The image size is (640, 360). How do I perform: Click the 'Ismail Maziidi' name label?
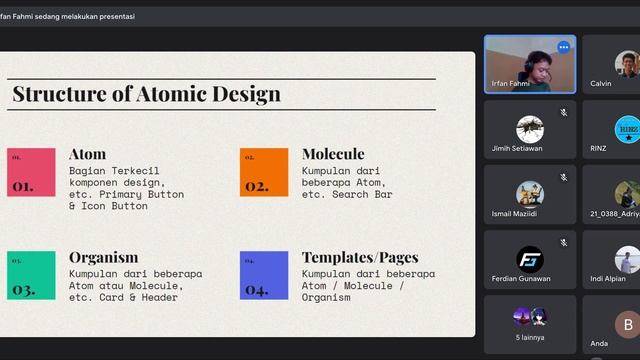pos(514,213)
